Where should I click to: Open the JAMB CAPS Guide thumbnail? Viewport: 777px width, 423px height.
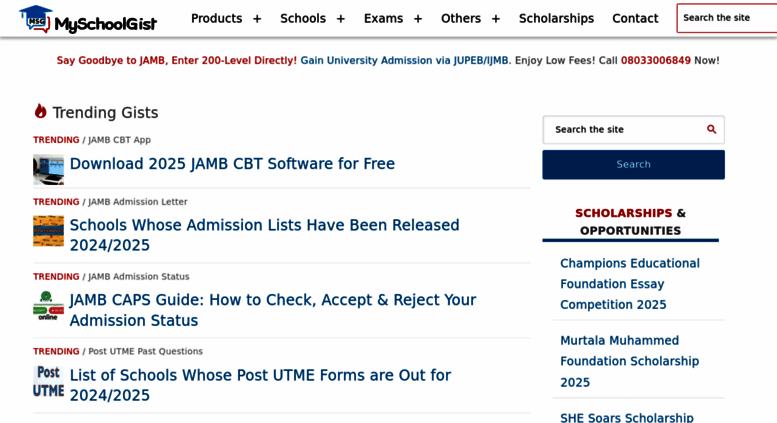[x=48, y=306]
